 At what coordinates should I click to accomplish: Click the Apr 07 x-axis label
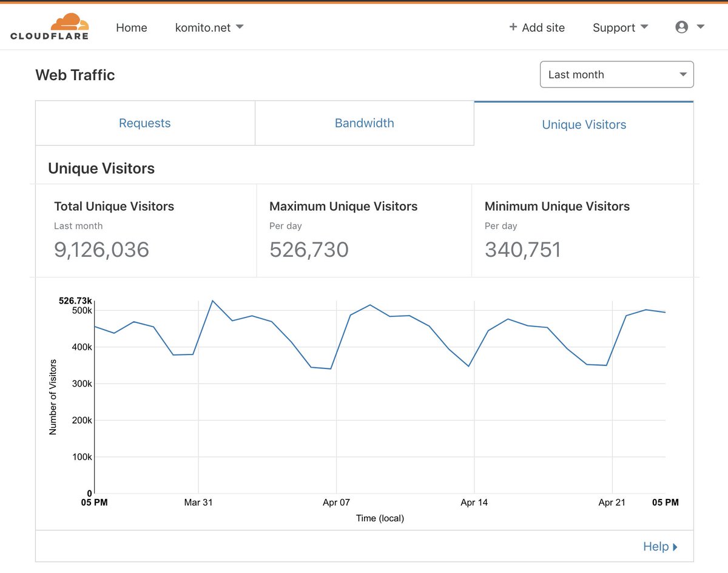[336, 503]
